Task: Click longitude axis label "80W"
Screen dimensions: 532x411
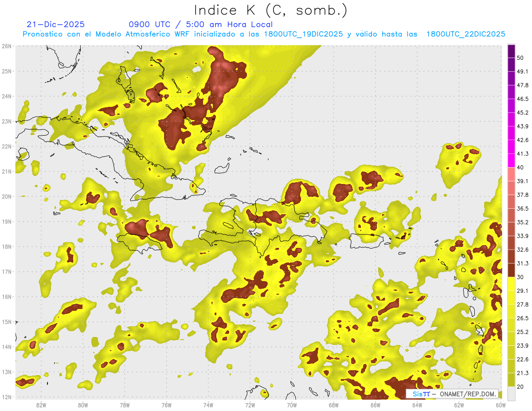Action: click(x=83, y=405)
